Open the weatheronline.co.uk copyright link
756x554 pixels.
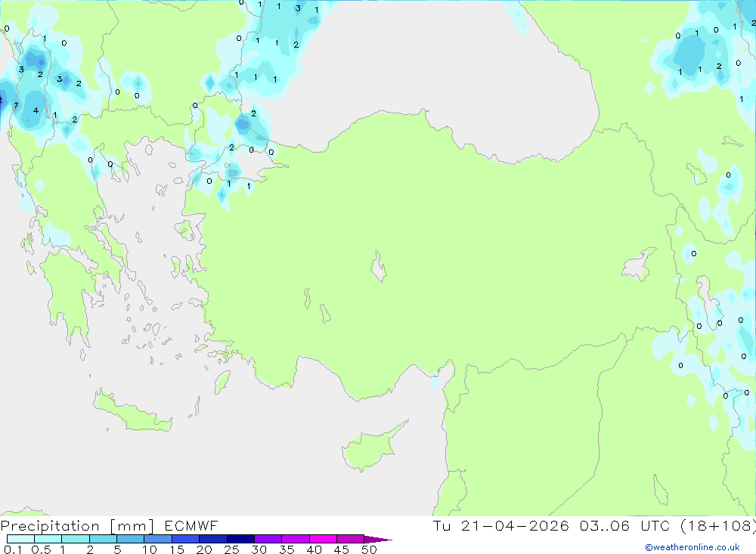(x=692, y=547)
